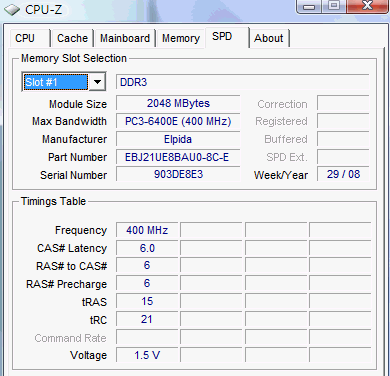This screenshot has height=376, width=390.
Task: Click the Voltage 1.5 V cell
Action: coord(147,355)
